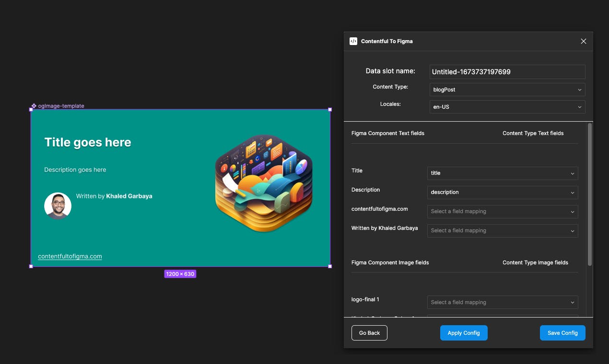Click the author avatar photo on canvas
Screen dimensions: 609x364
click(x=58, y=206)
